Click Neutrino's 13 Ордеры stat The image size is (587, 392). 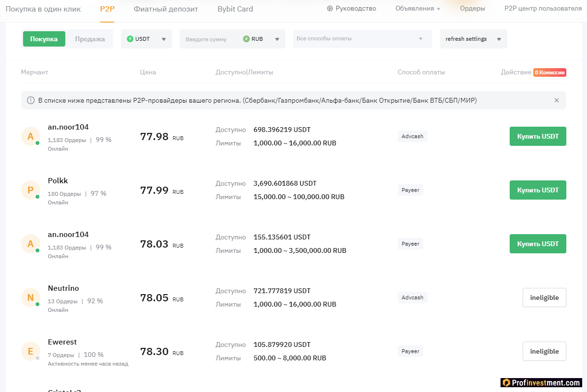[62, 301]
